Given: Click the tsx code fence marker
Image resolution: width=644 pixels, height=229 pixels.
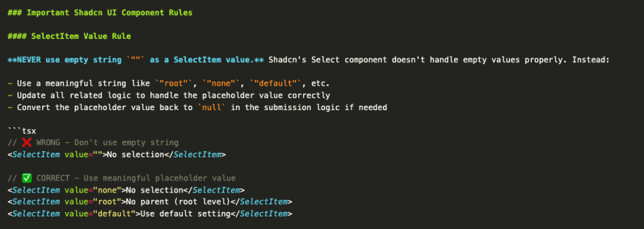Looking at the screenshot, I should pos(22,131).
